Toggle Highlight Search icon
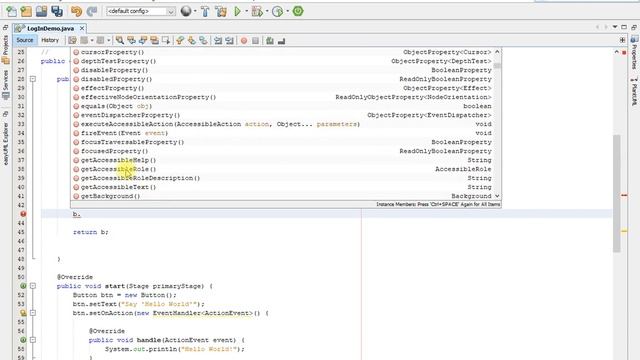Viewport: 640px width, 360px height. click(x=154, y=40)
